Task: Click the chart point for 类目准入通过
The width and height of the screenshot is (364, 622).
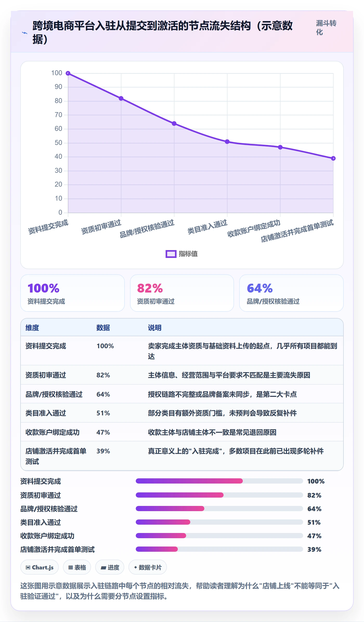Action: click(227, 142)
